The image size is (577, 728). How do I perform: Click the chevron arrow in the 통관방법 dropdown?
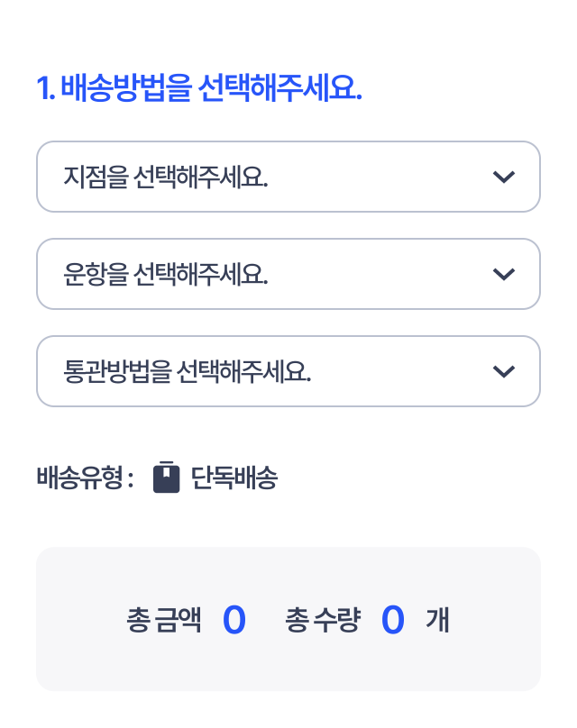[504, 371]
